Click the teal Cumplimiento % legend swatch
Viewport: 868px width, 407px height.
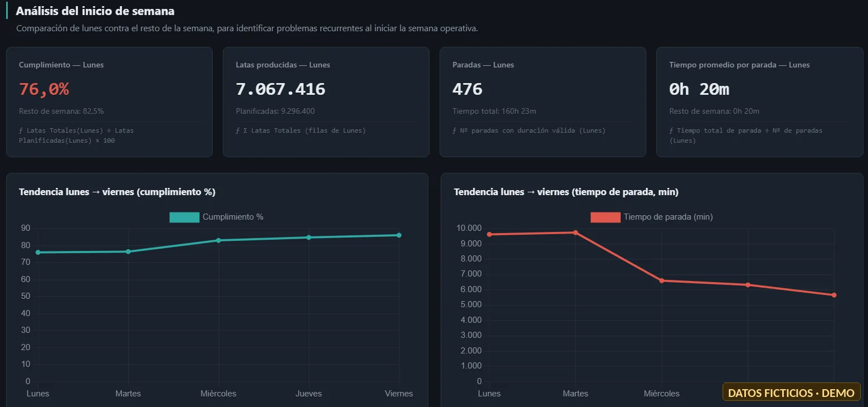point(184,217)
